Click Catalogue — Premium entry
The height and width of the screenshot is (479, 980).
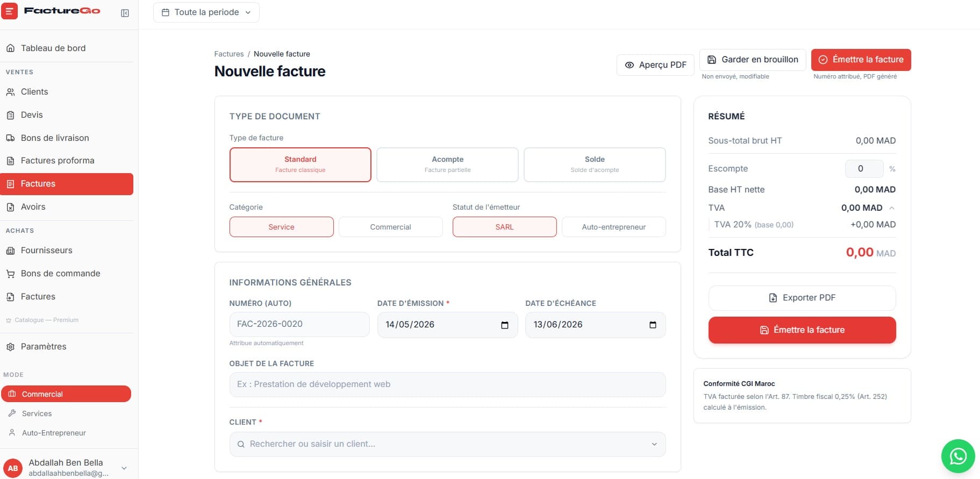click(42, 320)
